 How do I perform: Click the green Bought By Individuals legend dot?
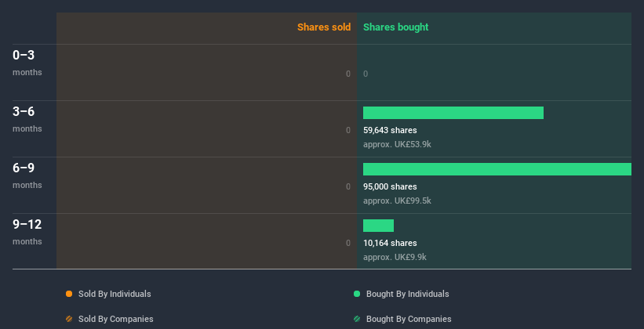coord(357,294)
